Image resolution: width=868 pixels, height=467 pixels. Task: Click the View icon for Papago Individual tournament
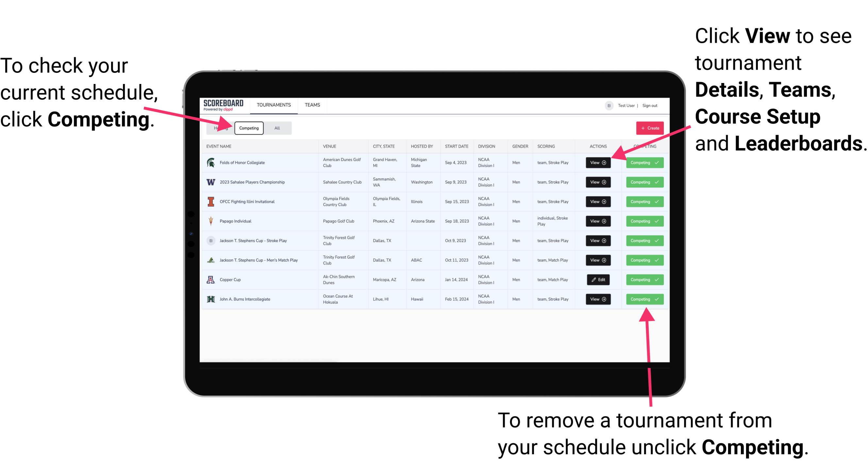click(x=598, y=222)
